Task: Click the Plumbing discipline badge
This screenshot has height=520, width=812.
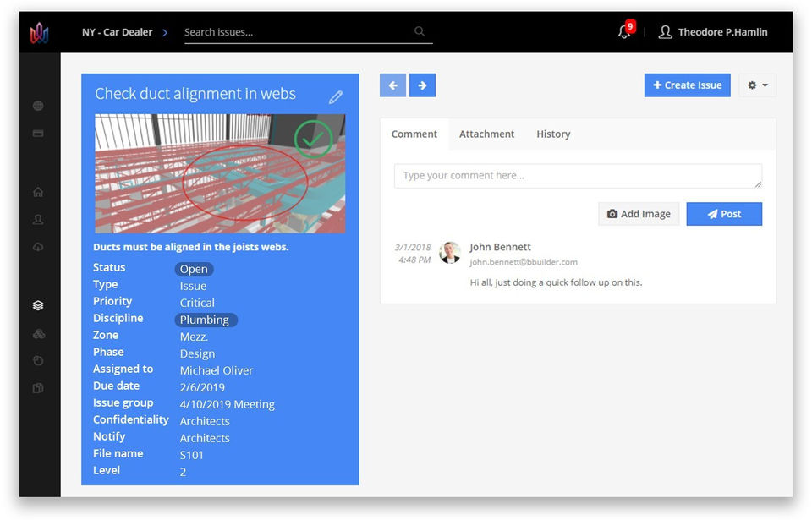Action: [206, 320]
